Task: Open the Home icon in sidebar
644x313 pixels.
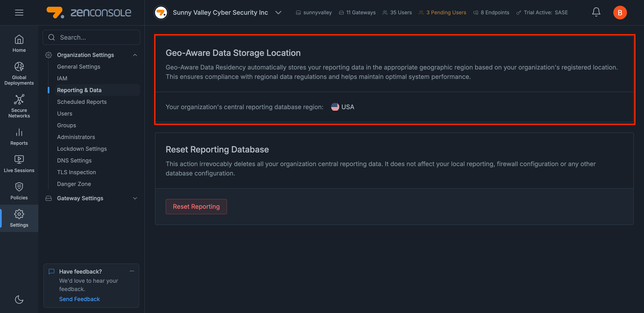Action: 19,39
